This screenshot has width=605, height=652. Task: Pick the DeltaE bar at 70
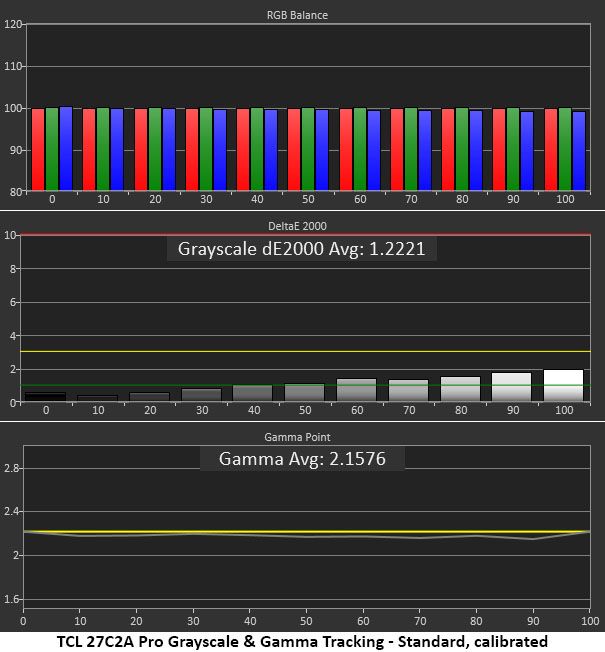point(408,390)
